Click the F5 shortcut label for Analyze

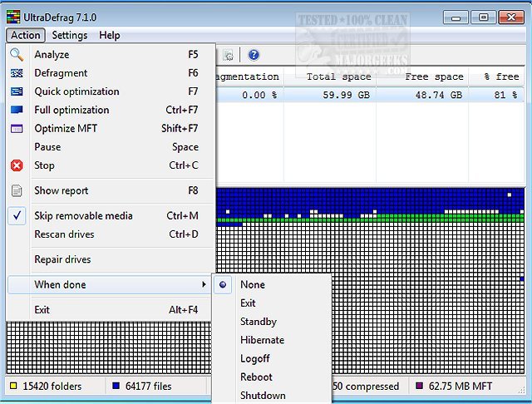pyautogui.click(x=193, y=55)
